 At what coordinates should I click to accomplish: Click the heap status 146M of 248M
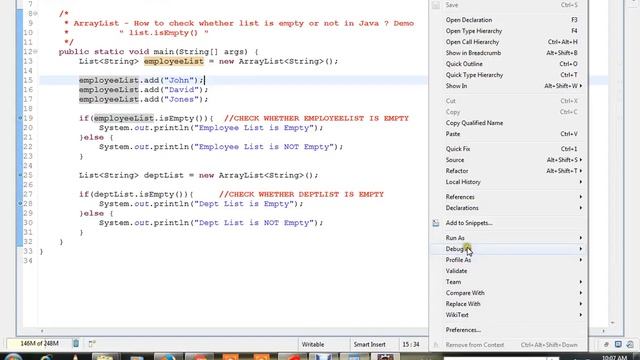coord(39,344)
